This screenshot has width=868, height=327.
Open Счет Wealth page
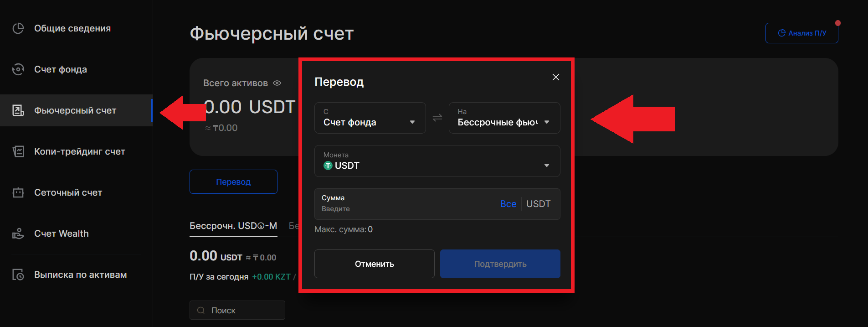pos(76,234)
